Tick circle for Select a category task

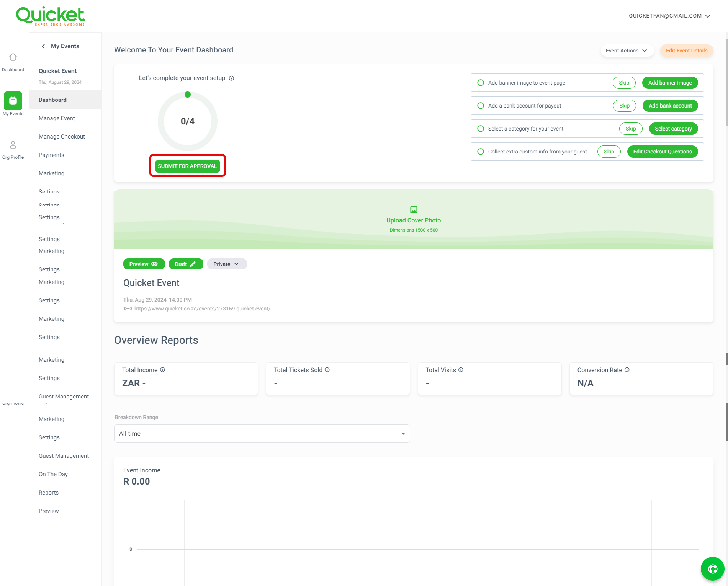pyautogui.click(x=481, y=129)
